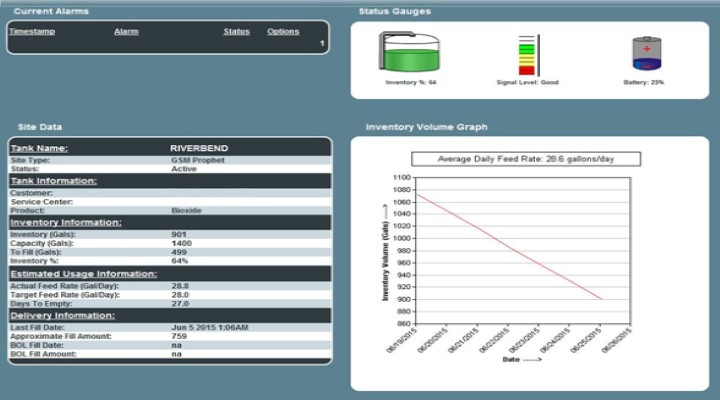Click the RIVERBEND tank name value
Image resolution: width=720 pixels, height=400 pixels.
click(199, 148)
